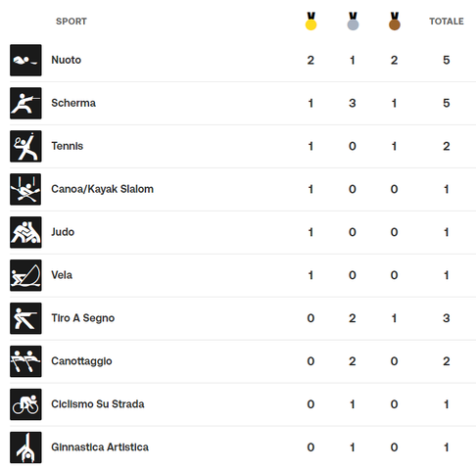The height and width of the screenshot is (470, 476).
Task: Sort by the gold medal column icon
Action: click(310, 22)
